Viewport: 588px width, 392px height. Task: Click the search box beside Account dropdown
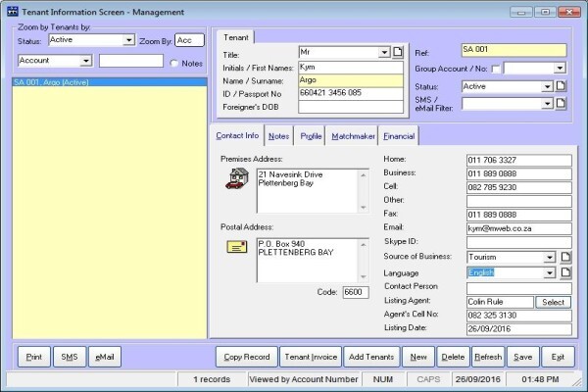click(131, 61)
